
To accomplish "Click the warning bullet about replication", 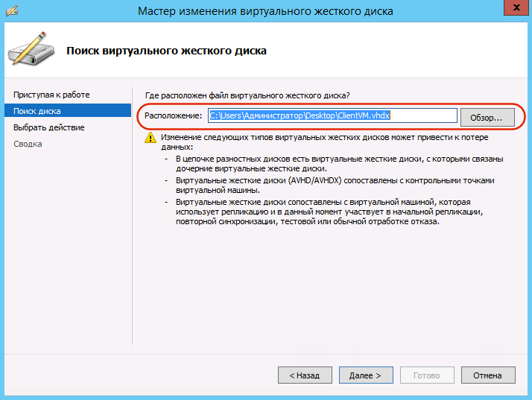I will pyautogui.click(x=335, y=212).
